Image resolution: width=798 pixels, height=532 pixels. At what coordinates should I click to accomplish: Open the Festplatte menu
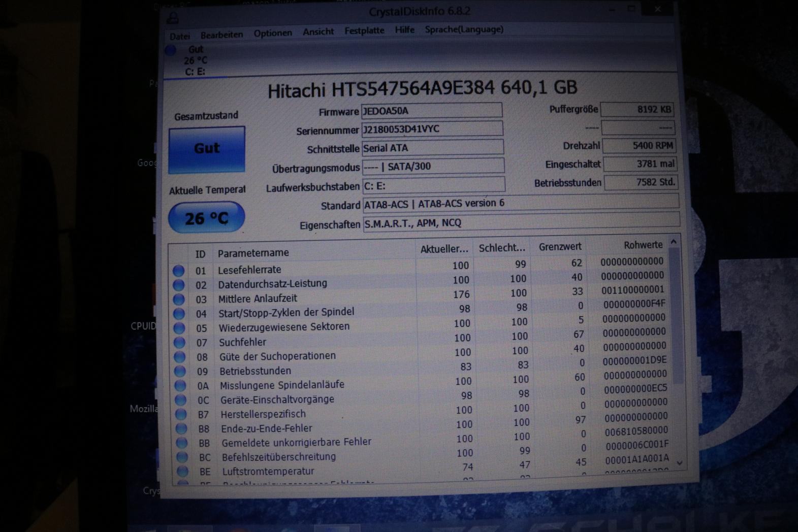point(364,30)
